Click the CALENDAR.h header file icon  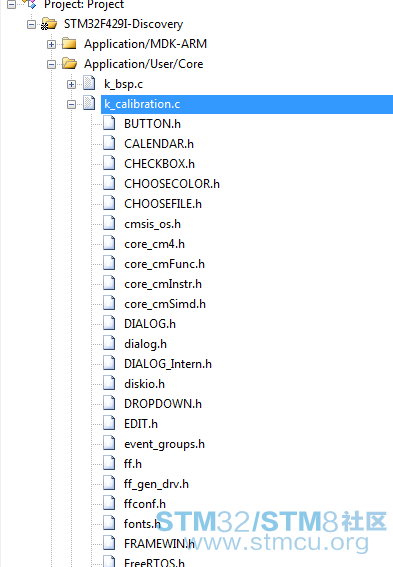(109, 143)
